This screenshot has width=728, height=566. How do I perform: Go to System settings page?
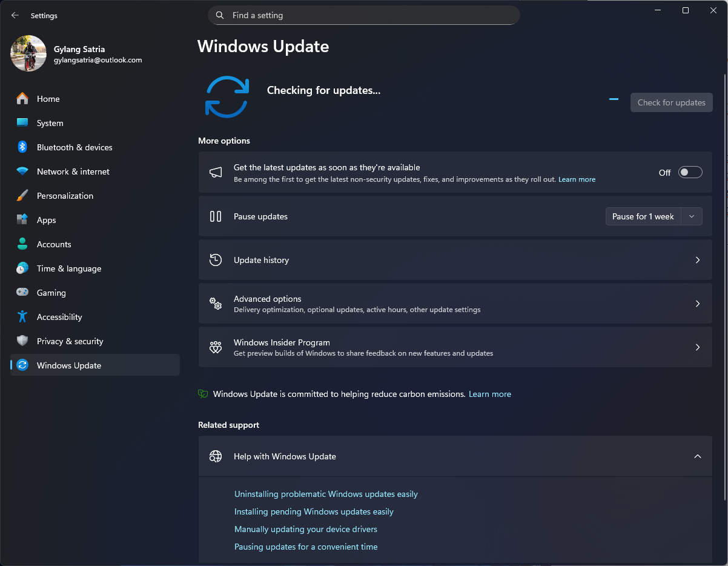(x=50, y=123)
